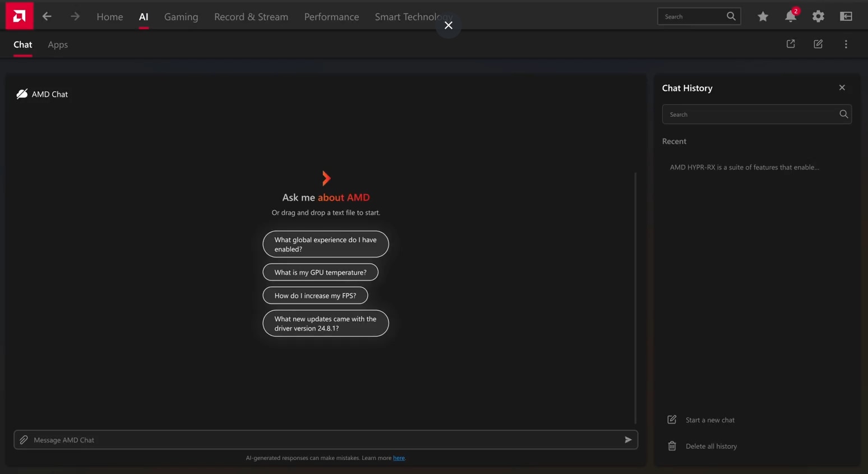Switch to the Gaming tab
This screenshot has height=474, width=868.
tap(181, 16)
